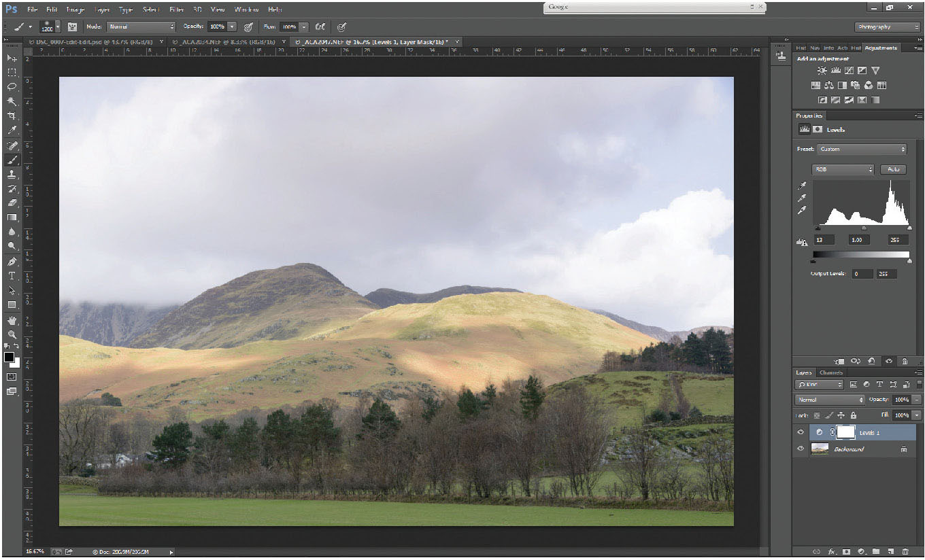Toggle the Brush panel button

[x=72, y=27]
